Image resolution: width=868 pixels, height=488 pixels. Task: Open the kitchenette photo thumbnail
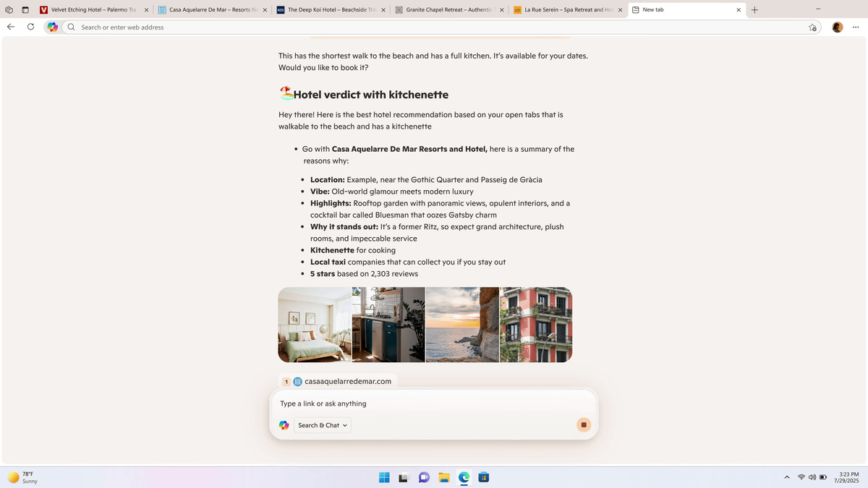[x=388, y=325]
